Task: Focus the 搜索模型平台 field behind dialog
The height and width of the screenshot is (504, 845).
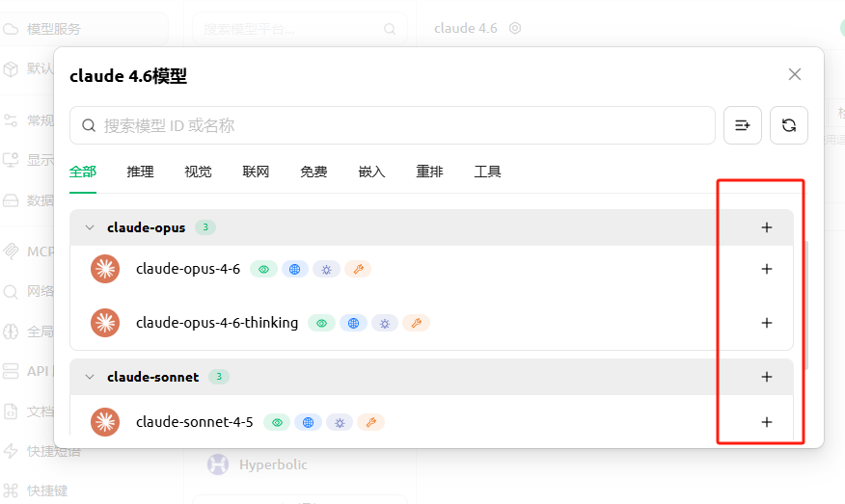Action: [300, 29]
